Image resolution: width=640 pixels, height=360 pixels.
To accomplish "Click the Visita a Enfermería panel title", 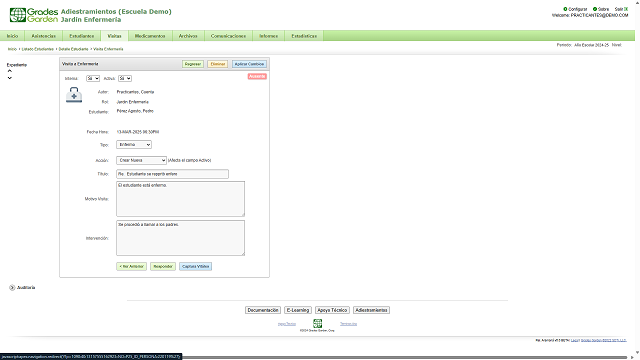I will 80,64.
